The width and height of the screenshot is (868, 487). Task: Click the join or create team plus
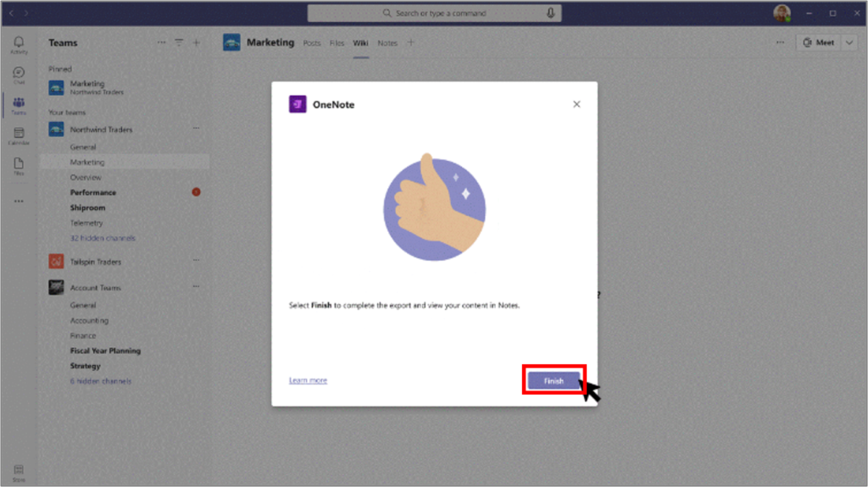[197, 42]
